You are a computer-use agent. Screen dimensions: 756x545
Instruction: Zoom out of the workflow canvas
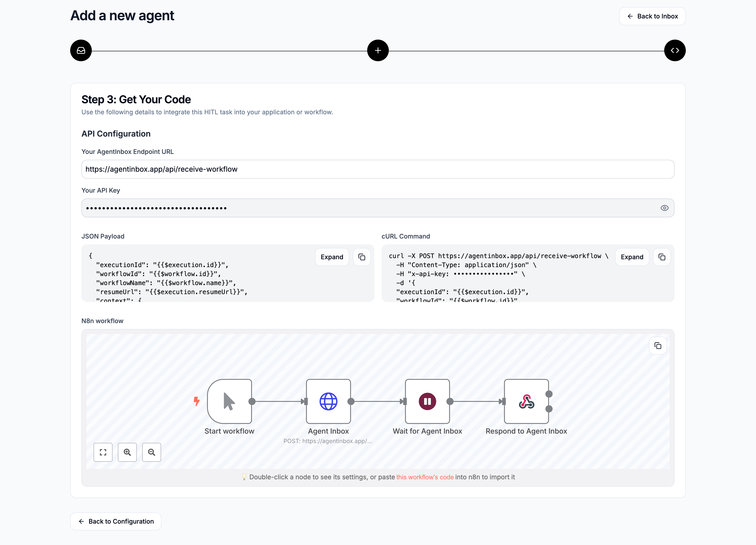tap(152, 452)
